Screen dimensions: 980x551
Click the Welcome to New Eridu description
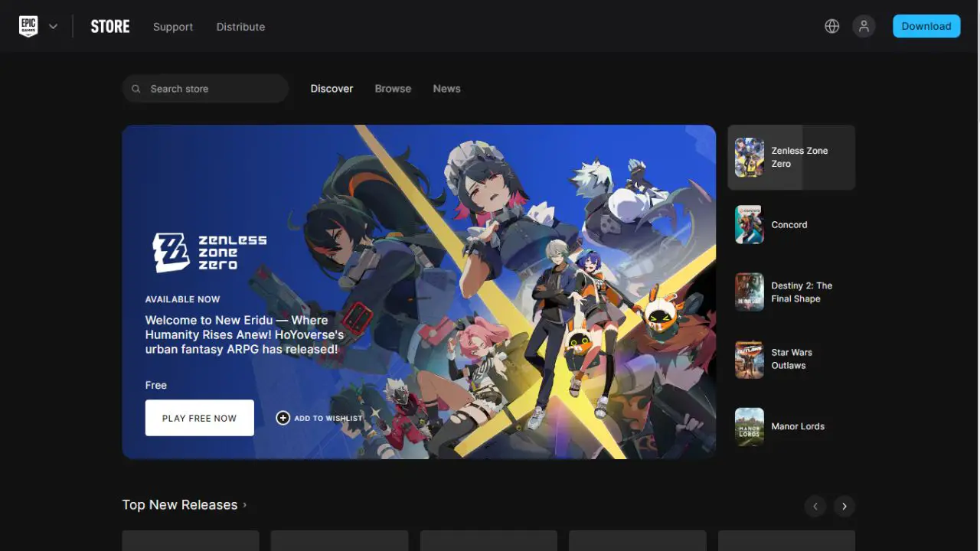tap(244, 334)
